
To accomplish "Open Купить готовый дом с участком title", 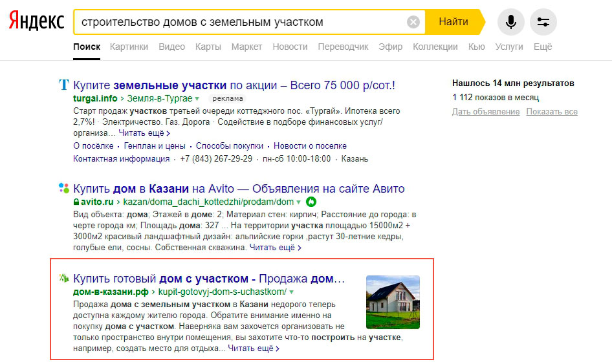I will tap(209, 279).
